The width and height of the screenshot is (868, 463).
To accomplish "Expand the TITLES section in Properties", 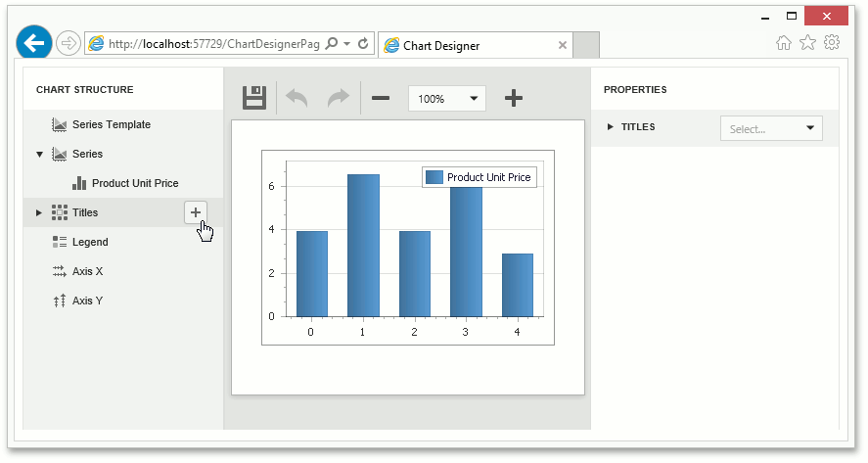I will coord(610,127).
